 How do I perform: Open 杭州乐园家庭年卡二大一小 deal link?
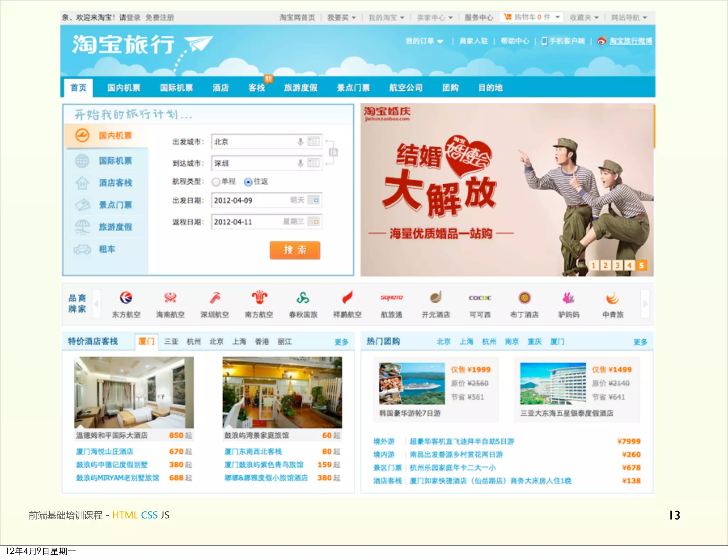(453, 468)
